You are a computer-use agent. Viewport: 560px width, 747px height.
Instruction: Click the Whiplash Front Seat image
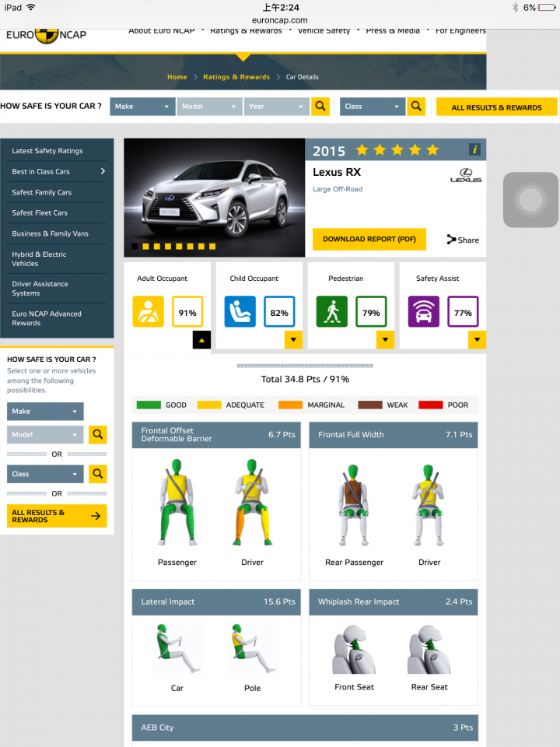click(354, 649)
